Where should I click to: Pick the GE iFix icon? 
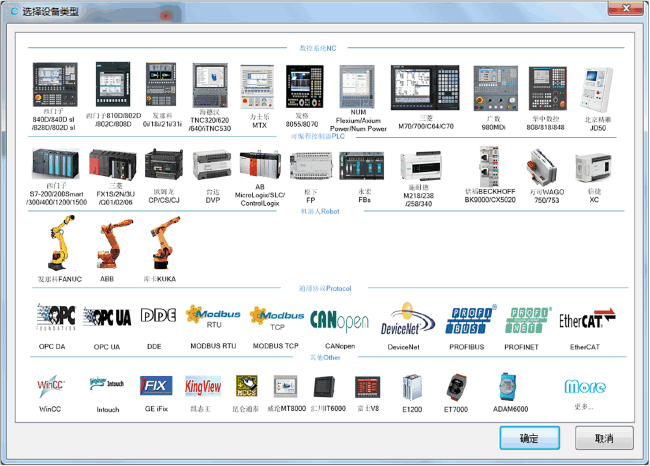click(155, 386)
